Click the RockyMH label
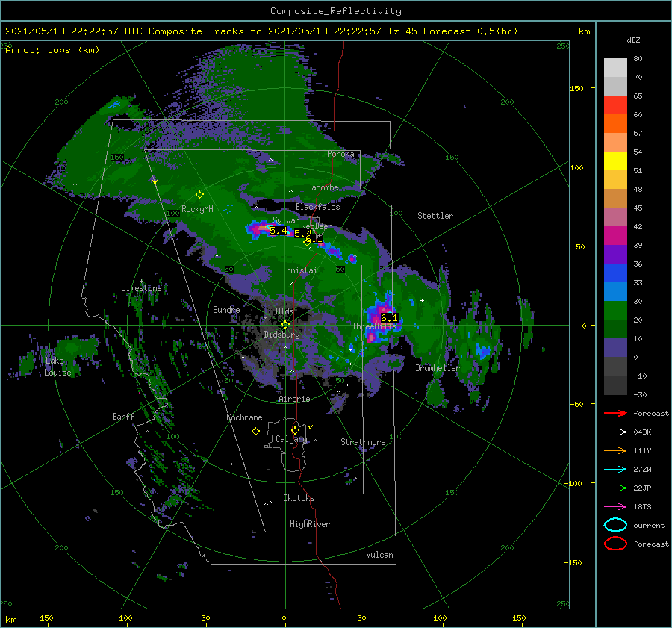This screenshot has width=672, height=628. (x=197, y=209)
